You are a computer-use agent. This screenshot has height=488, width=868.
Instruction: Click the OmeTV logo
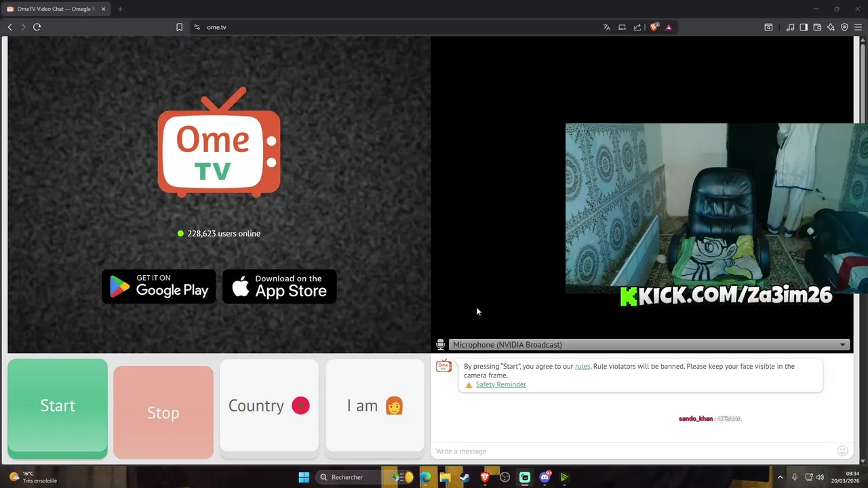click(219, 142)
